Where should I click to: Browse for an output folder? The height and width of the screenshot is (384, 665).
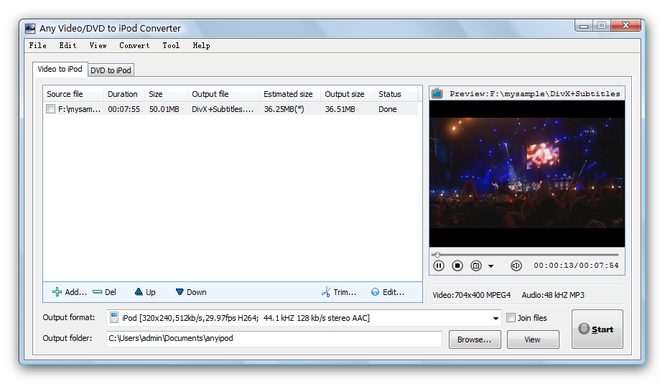[x=475, y=339]
